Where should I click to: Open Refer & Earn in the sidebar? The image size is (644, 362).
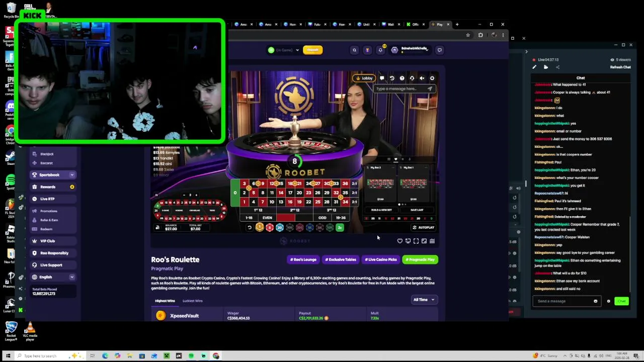tap(49, 220)
